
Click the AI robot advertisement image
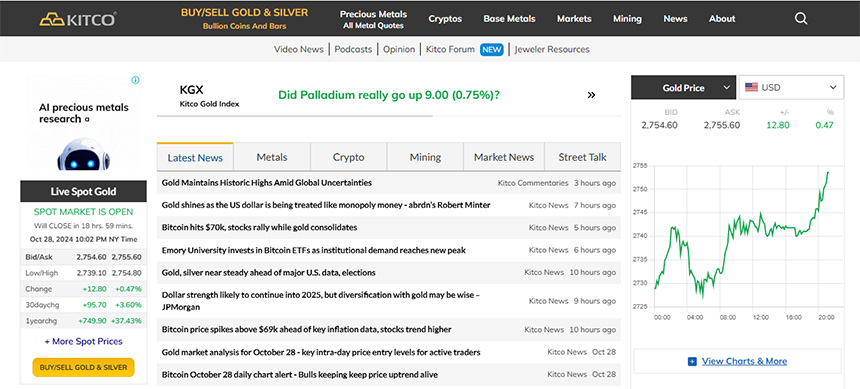click(83, 154)
